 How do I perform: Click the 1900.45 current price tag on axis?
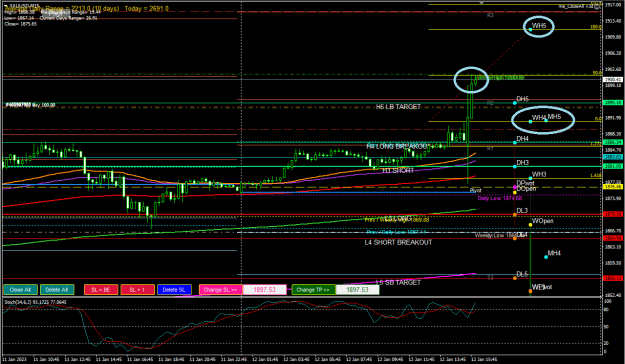coord(613,80)
